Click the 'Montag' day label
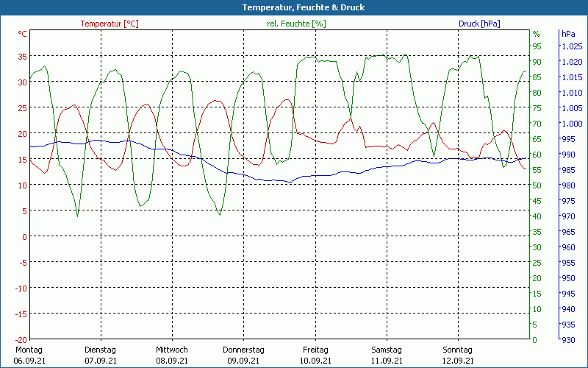Screen dimensions: 588x368 (x=29, y=350)
